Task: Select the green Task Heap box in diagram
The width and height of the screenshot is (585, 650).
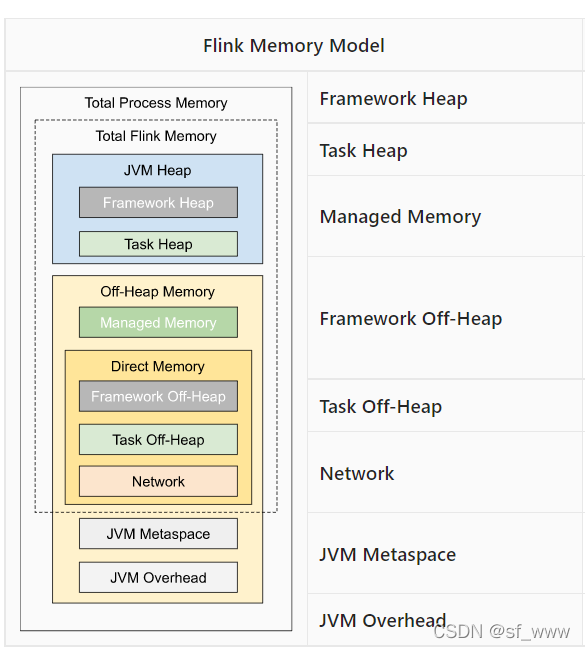Action: coord(158,244)
